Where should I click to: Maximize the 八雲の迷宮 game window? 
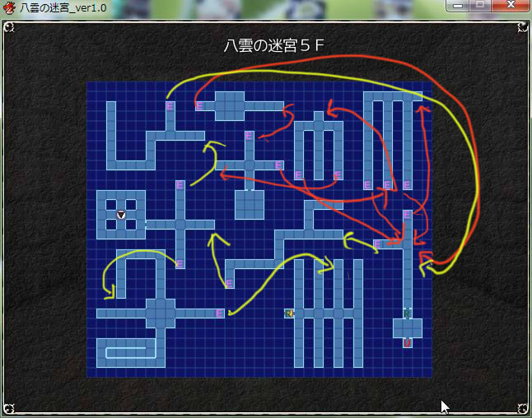480,6
